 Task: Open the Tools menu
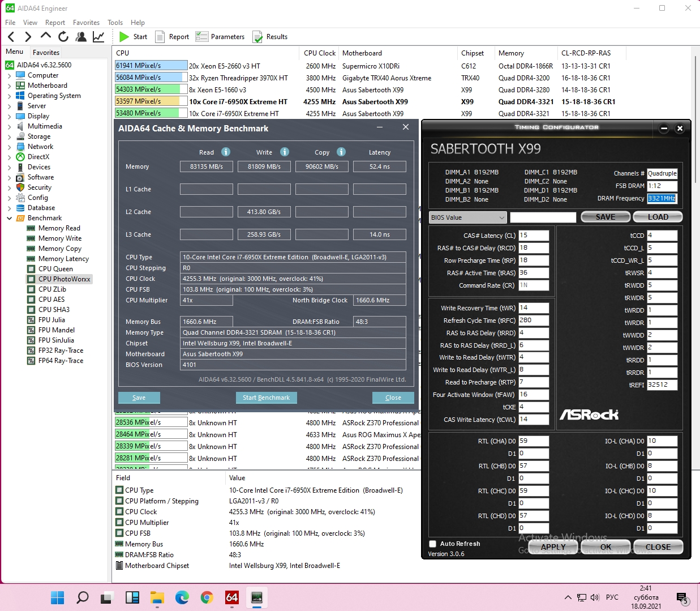pos(115,23)
